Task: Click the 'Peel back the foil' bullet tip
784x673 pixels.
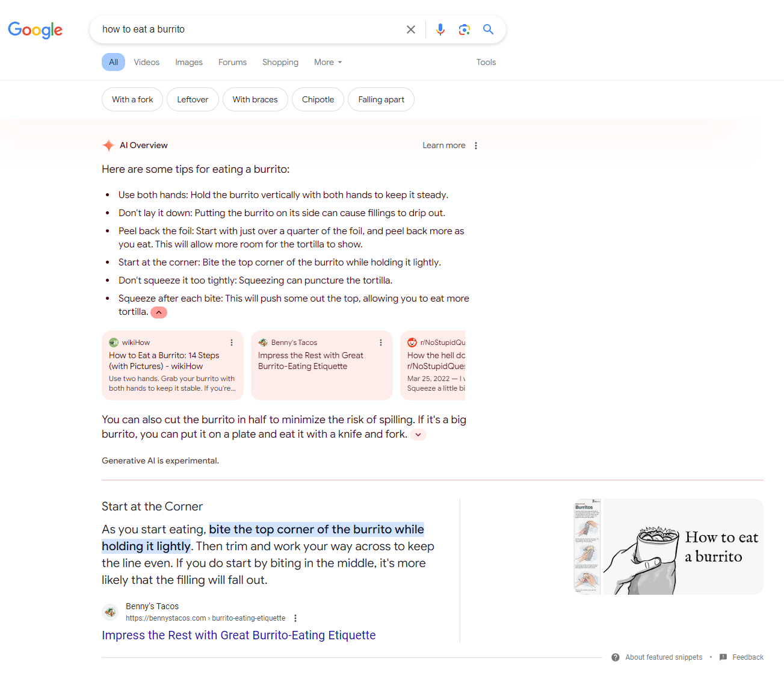Action: tap(291, 238)
